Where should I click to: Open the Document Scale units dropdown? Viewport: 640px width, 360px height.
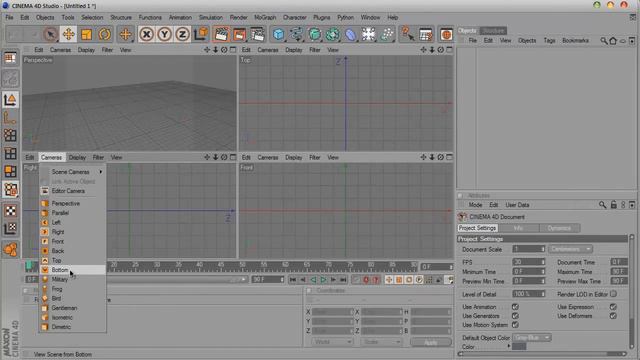tap(571, 249)
